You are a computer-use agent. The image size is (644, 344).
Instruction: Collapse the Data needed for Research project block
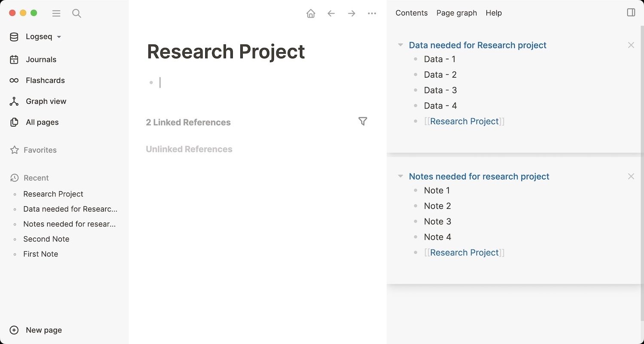400,45
